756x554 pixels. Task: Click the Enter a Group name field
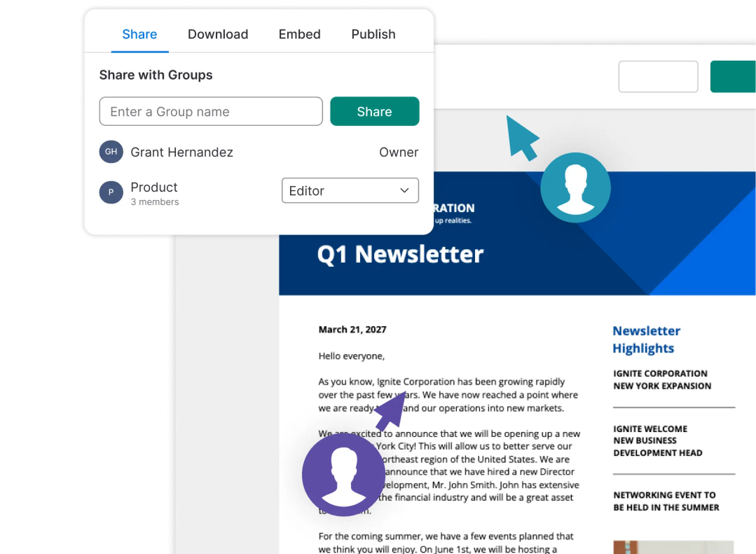pos(210,111)
